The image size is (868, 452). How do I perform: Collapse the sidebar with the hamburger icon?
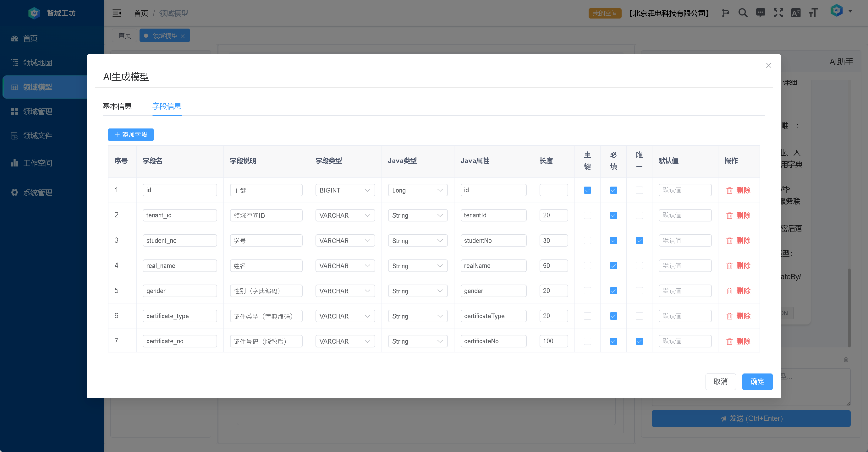pos(117,13)
